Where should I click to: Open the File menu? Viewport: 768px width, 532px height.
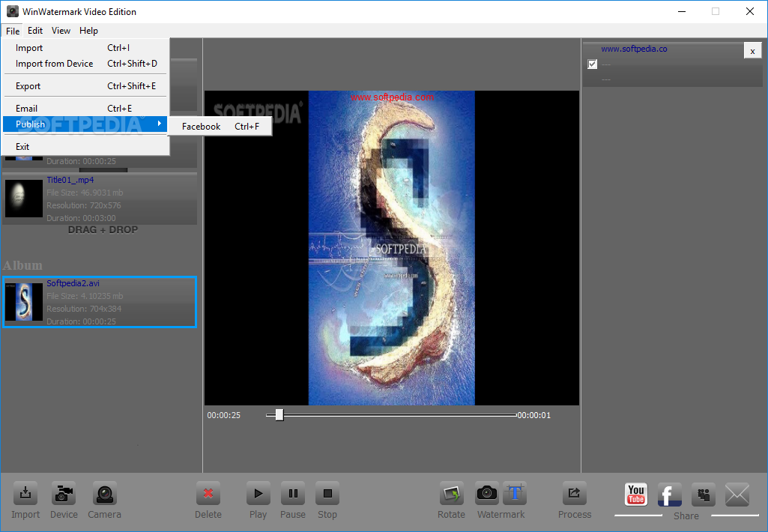(13, 31)
